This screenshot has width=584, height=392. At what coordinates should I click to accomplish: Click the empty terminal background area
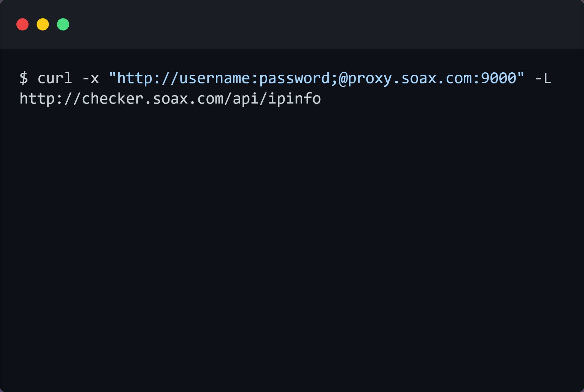click(x=291, y=235)
